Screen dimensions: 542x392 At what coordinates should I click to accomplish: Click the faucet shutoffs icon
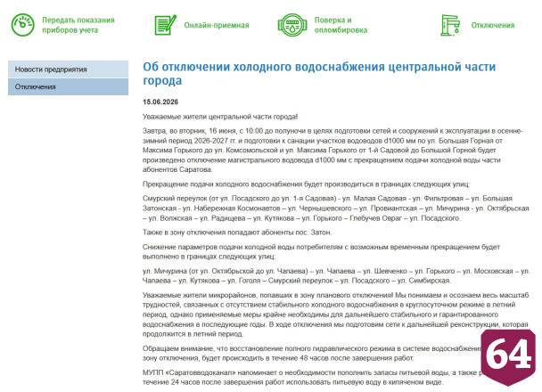click(450, 25)
